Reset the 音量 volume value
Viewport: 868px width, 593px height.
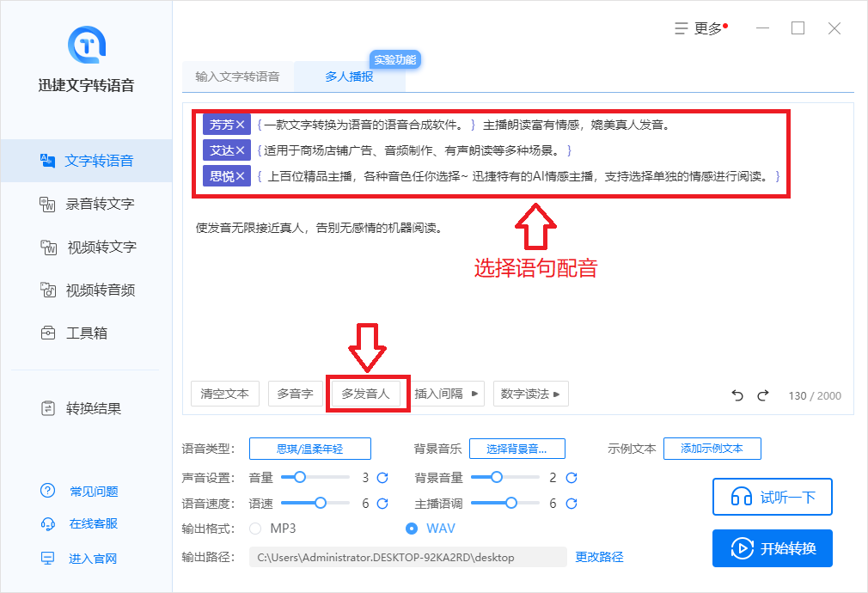point(382,477)
